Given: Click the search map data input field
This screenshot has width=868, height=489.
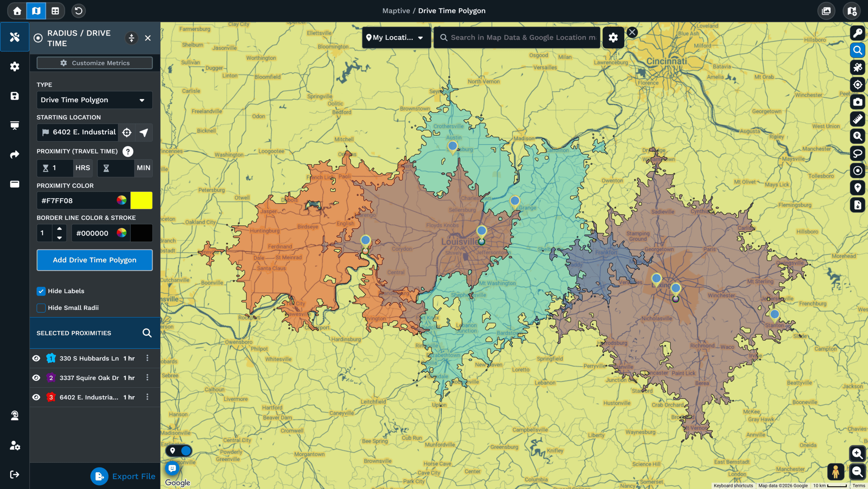Looking at the screenshot, I should (517, 37).
